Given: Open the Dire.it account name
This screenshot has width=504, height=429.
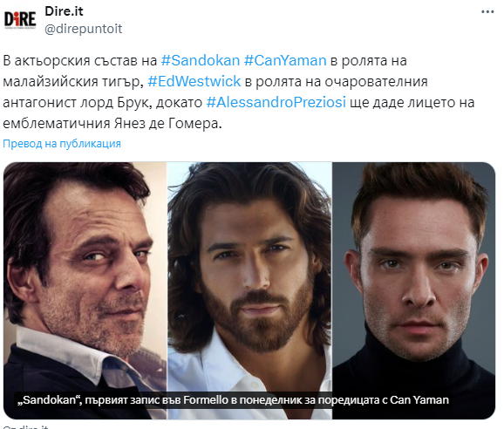Looking at the screenshot, I should [x=64, y=11].
